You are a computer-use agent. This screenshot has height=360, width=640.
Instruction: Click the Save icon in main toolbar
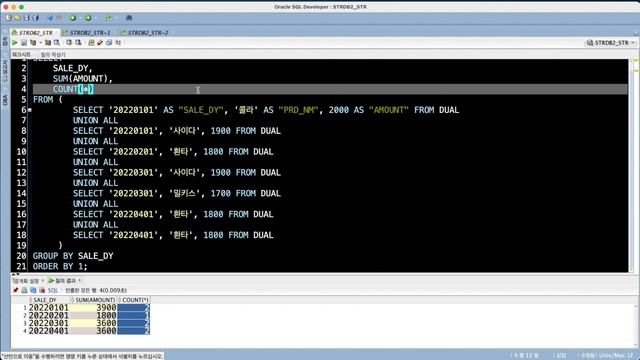(27, 18)
